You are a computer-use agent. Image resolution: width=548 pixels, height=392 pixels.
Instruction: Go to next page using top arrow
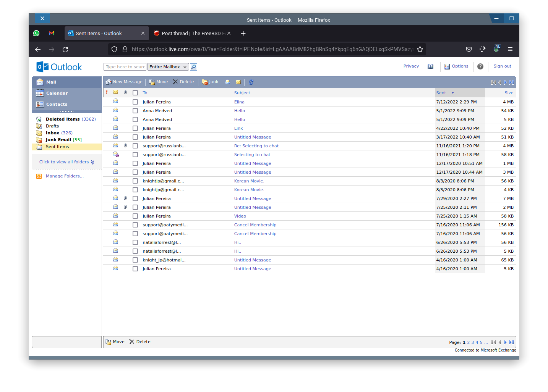[505, 82]
